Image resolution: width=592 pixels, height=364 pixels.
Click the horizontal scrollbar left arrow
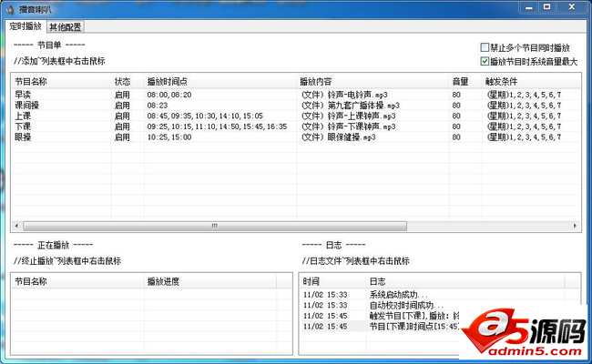coord(16,226)
